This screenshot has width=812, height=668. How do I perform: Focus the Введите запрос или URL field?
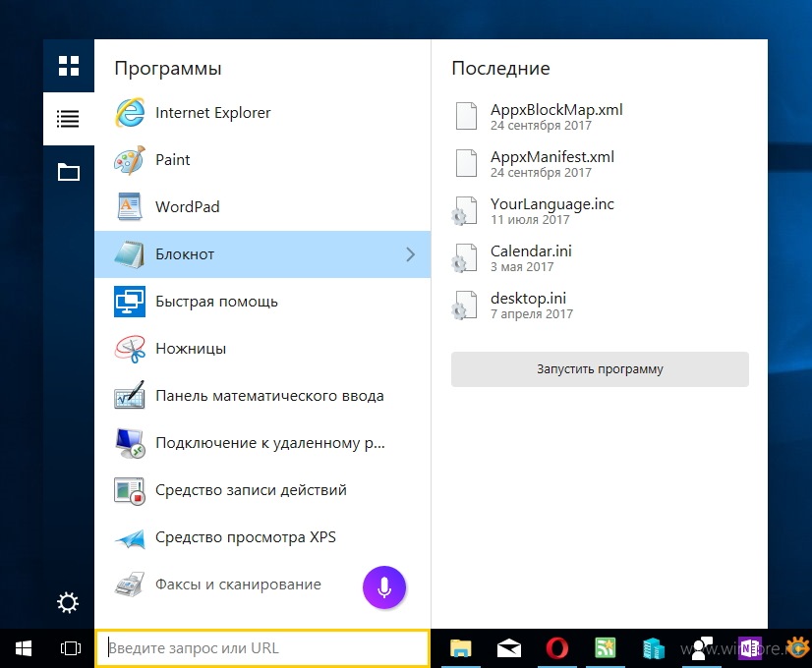262,647
